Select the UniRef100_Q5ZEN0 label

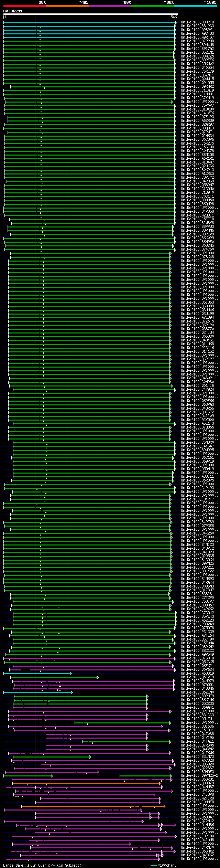click(197, 692)
